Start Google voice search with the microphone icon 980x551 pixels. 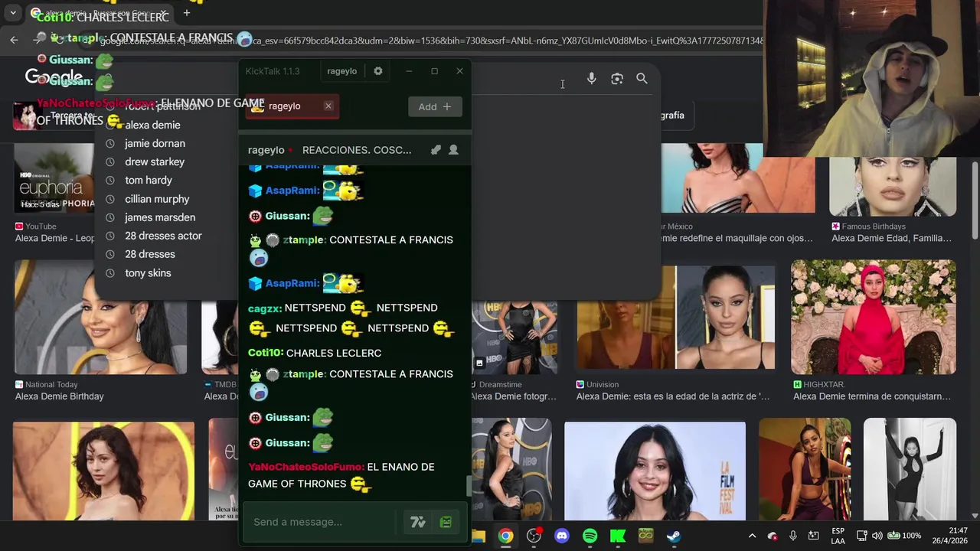click(591, 78)
